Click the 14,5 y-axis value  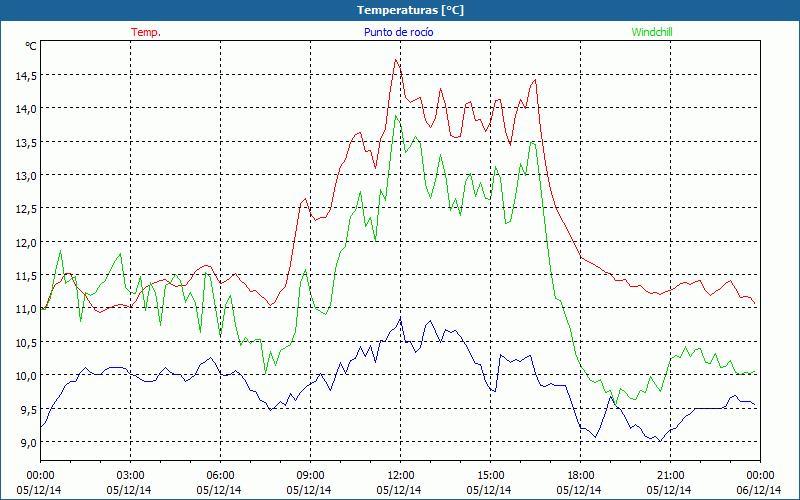[26, 76]
